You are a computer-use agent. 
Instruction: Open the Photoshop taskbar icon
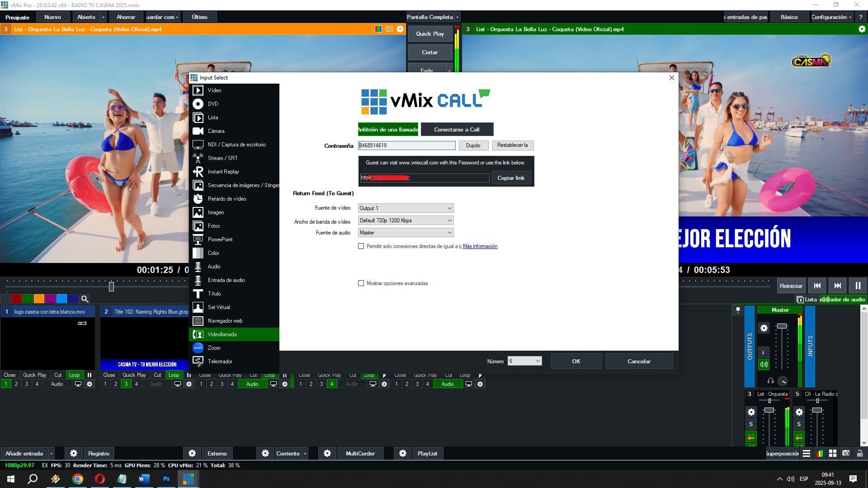click(166, 479)
